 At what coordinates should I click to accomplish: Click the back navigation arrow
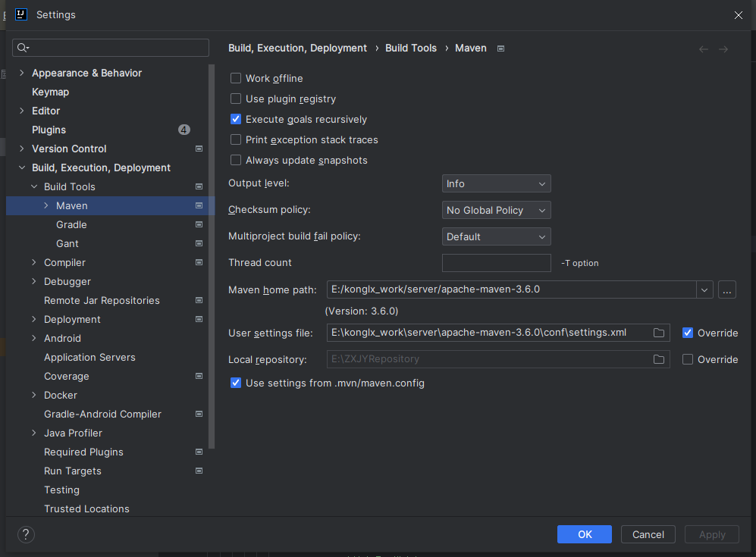(704, 49)
